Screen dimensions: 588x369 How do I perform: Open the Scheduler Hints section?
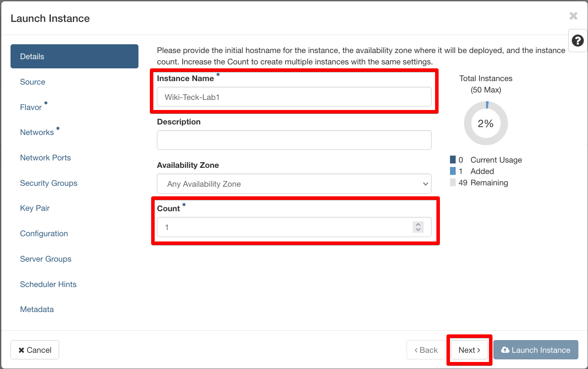(x=48, y=284)
